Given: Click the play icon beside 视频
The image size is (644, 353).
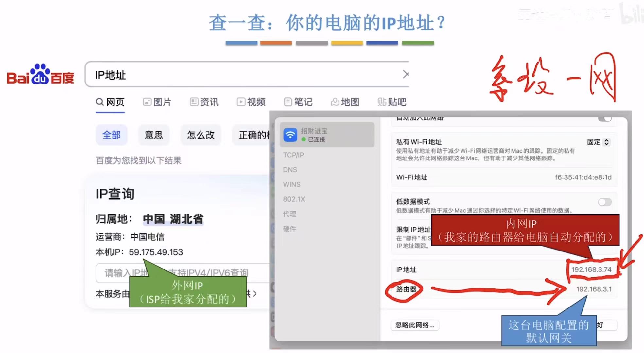Looking at the screenshot, I should click(241, 102).
